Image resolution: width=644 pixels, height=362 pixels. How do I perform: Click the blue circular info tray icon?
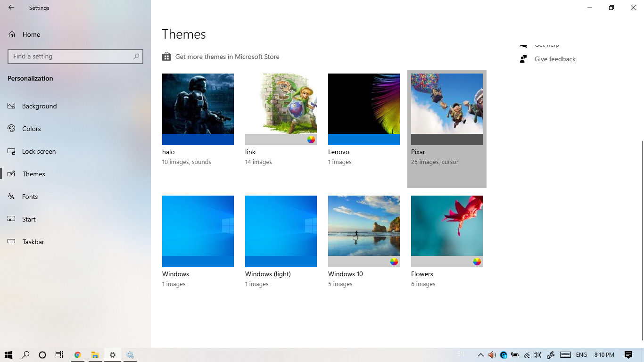pyautogui.click(x=504, y=355)
